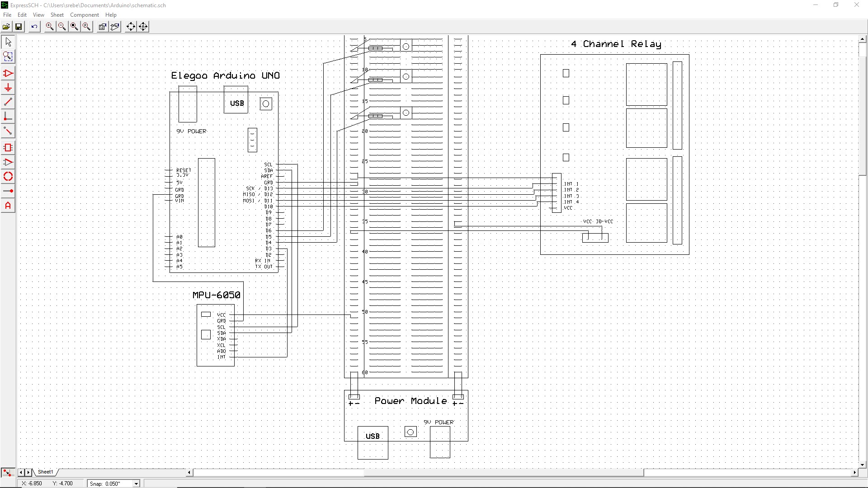Screen dimensions: 868x488
Task: Select the place component tool
Action: tap(8, 147)
